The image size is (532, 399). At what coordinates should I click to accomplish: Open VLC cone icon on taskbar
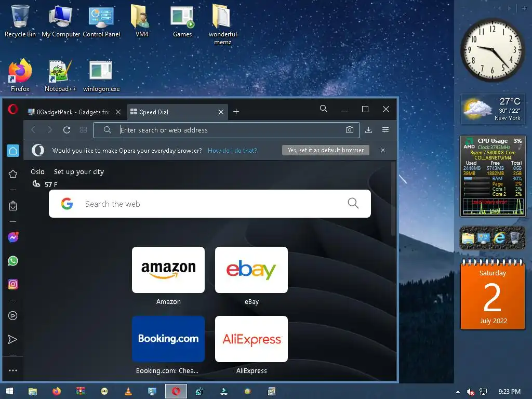128,391
